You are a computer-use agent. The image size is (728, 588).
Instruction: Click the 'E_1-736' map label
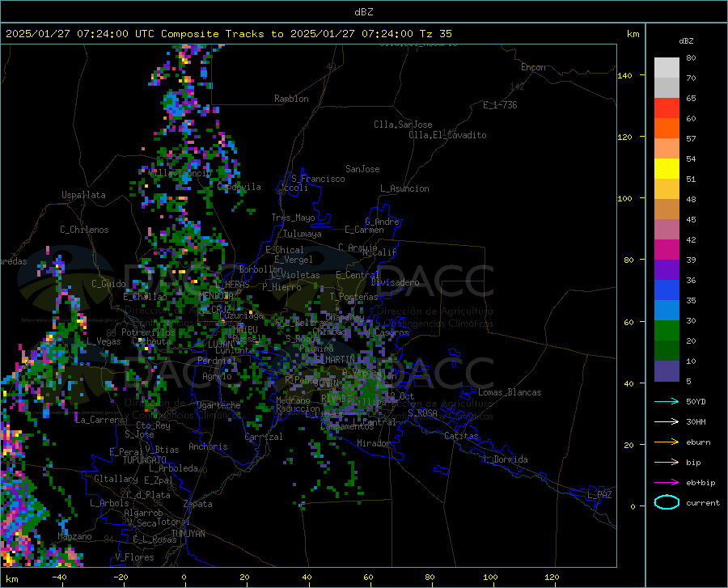pos(500,105)
